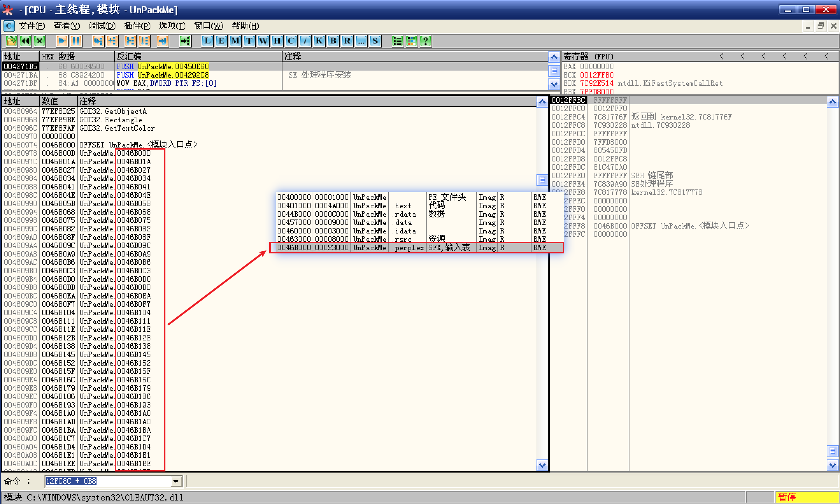Click scroll-up arrow of disassembly pane
The image size is (840, 504).
554,57
